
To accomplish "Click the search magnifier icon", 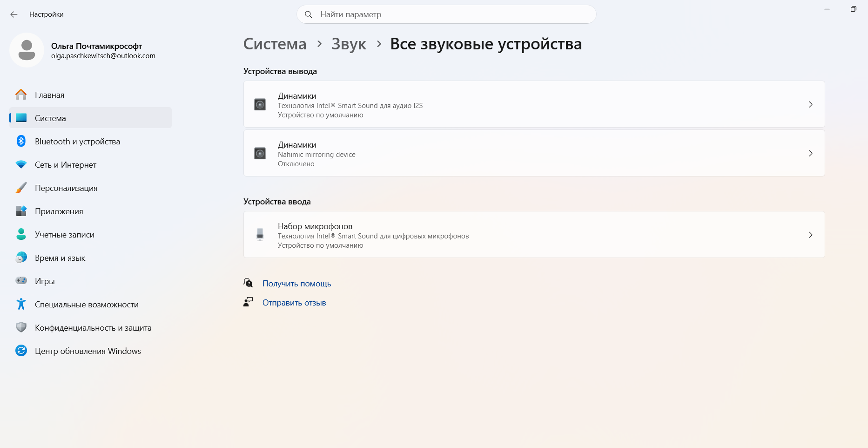I will pos(309,14).
